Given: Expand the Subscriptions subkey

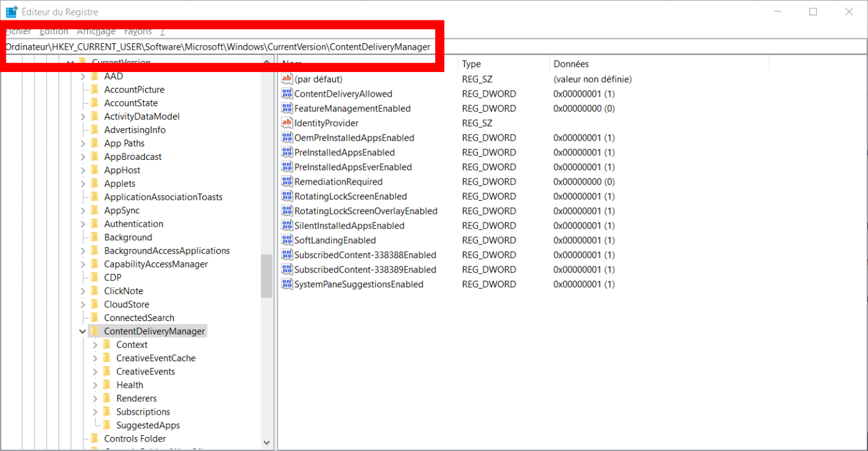Looking at the screenshot, I should coord(95,412).
